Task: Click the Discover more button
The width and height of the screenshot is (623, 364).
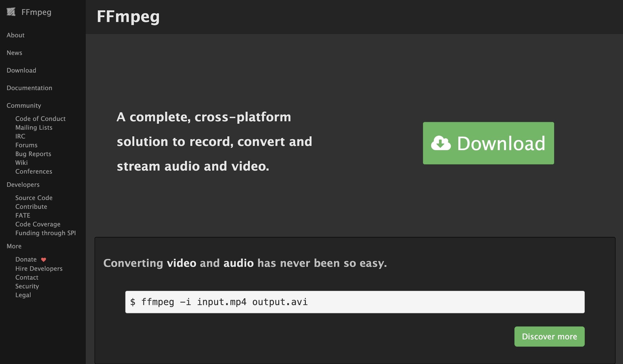Action: click(549, 336)
